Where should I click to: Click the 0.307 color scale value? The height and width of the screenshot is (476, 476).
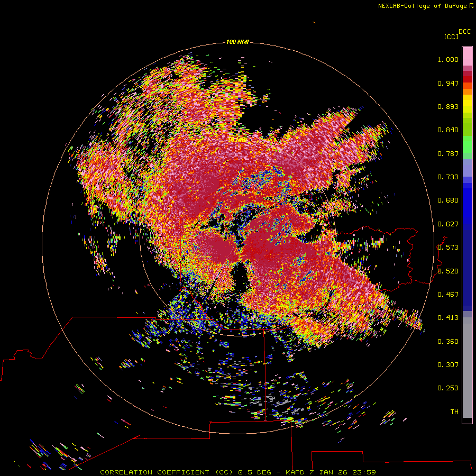[448, 365]
